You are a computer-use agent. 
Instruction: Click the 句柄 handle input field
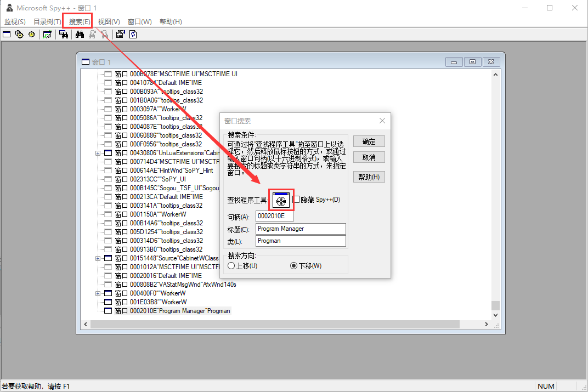tap(274, 215)
